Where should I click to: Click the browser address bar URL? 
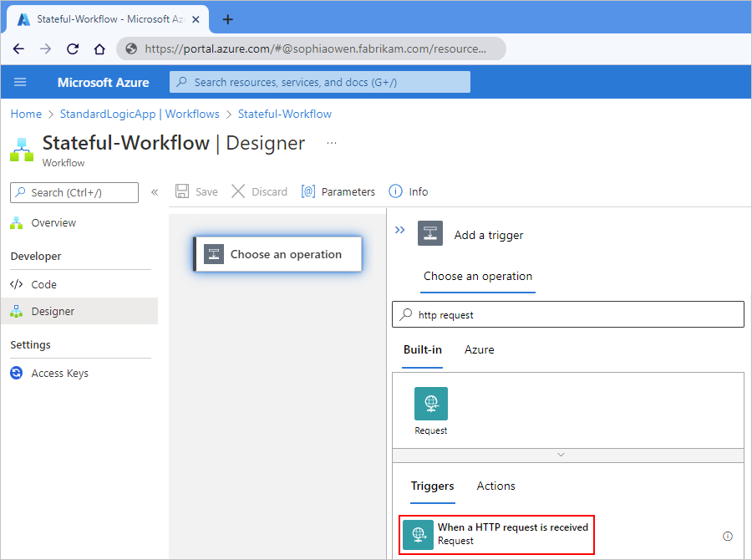click(x=315, y=48)
